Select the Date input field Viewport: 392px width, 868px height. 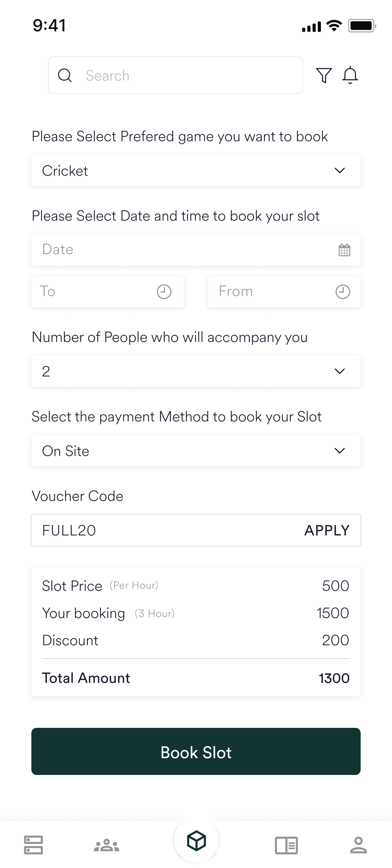tap(196, 250)
